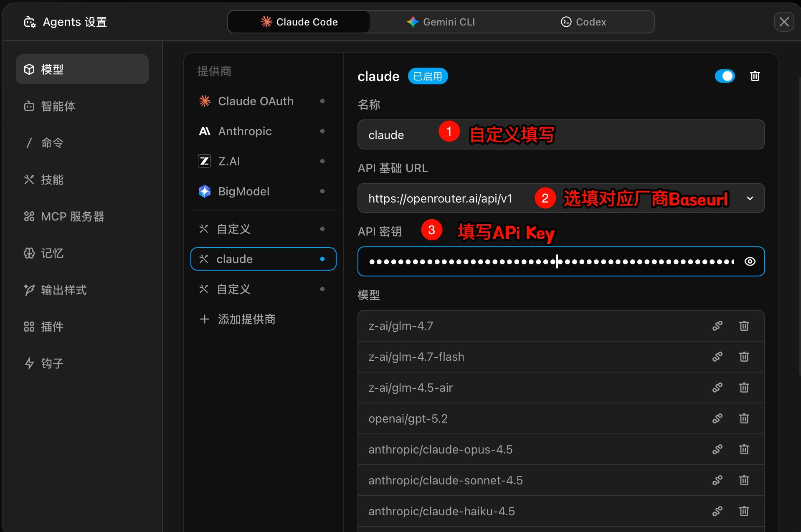Switch to the Codex tab
Screen dimensions: 801x532
(583, 22)
